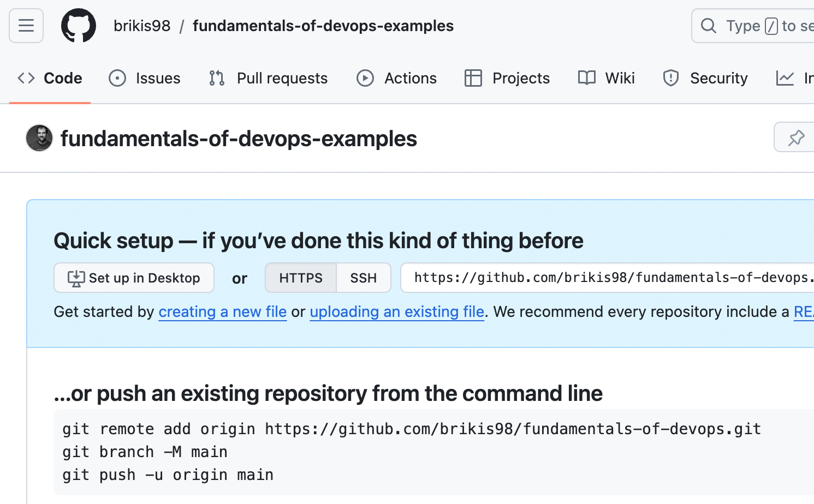Go to GitHub home via Octocat logo
Image resolution: width=814 pixels, height=504 pixels.
(x=79, y=26)
